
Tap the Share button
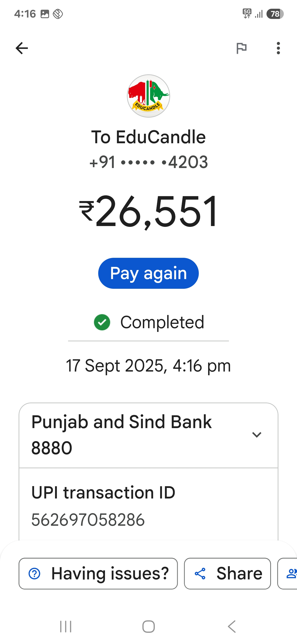coord(227,573)
